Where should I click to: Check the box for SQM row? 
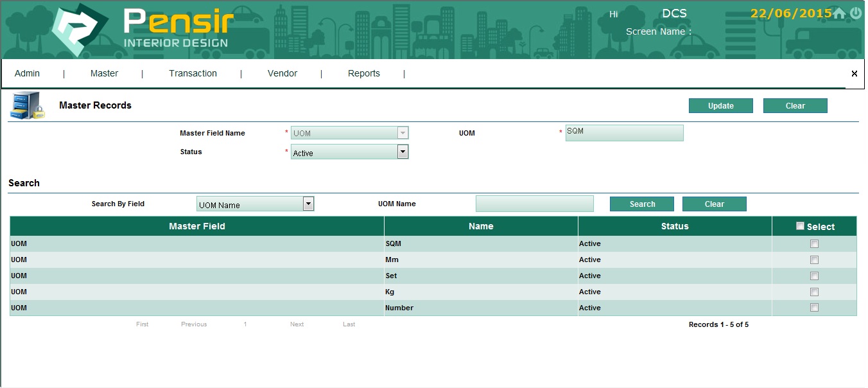[814, 244]
